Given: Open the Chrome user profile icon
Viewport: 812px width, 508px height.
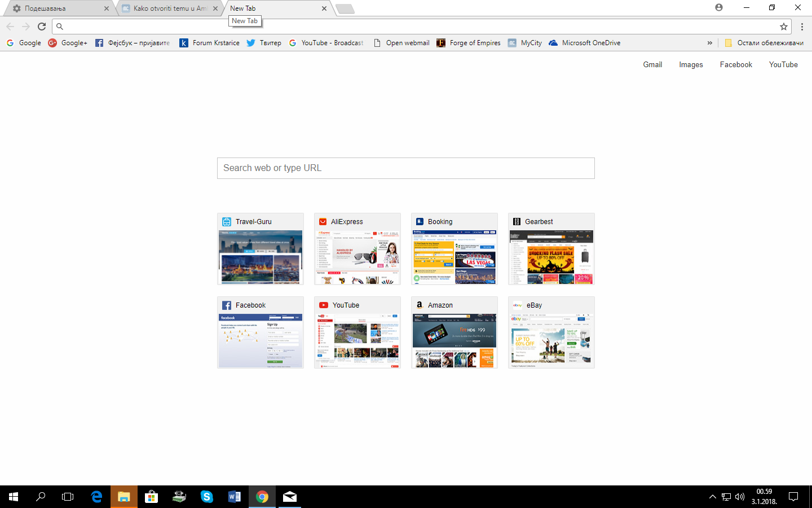Looking at the screenshot, I should [719, 7].
